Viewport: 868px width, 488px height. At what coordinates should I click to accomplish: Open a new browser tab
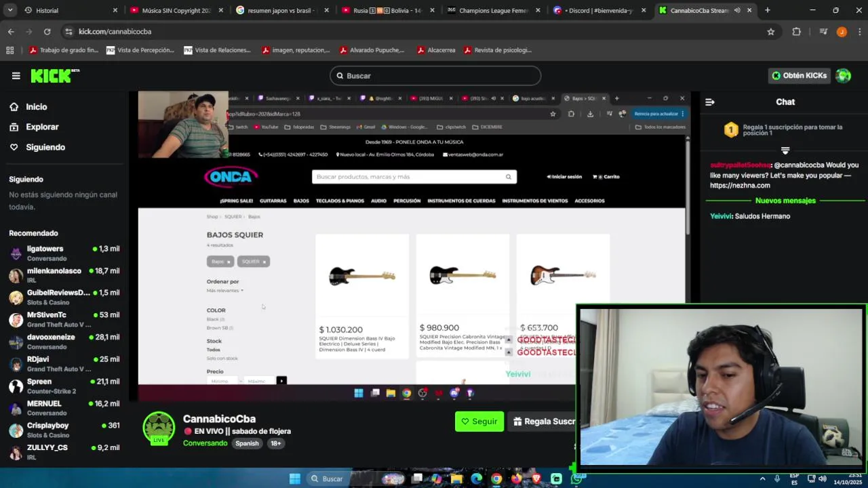coord(767,10)
